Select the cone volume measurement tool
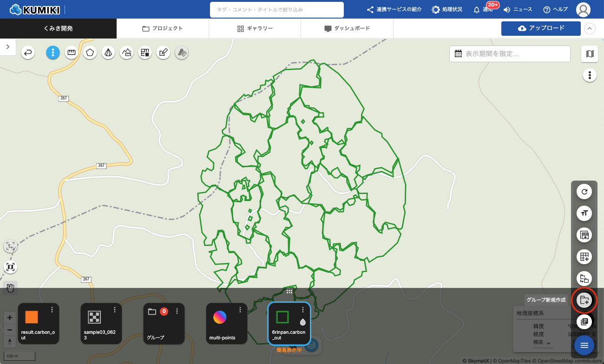 point(108,53)
